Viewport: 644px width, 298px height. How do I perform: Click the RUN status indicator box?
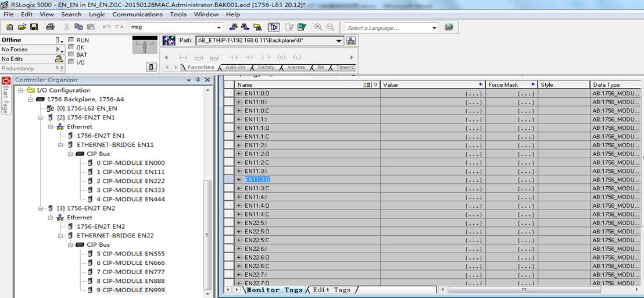tap(71, 40)
